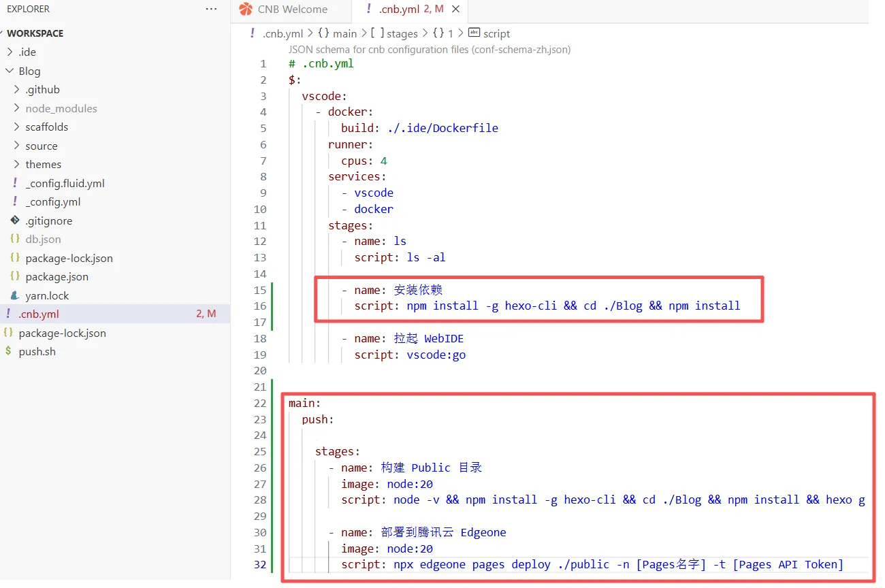Click the .cnb.yml breadcrumb segment
This screenshot has width=885, height=588.
(x=283, y=33)
